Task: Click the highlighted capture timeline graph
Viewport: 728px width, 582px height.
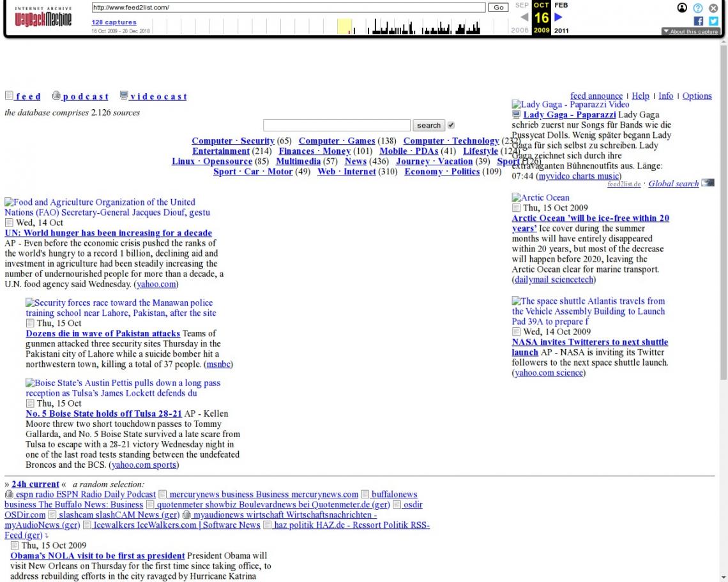Action: 344,26
